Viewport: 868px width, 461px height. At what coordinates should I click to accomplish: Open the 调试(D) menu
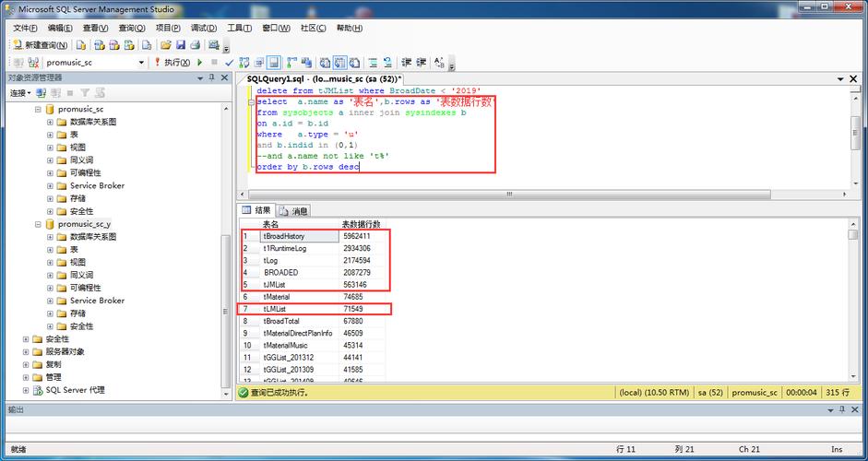click(204, 29)
